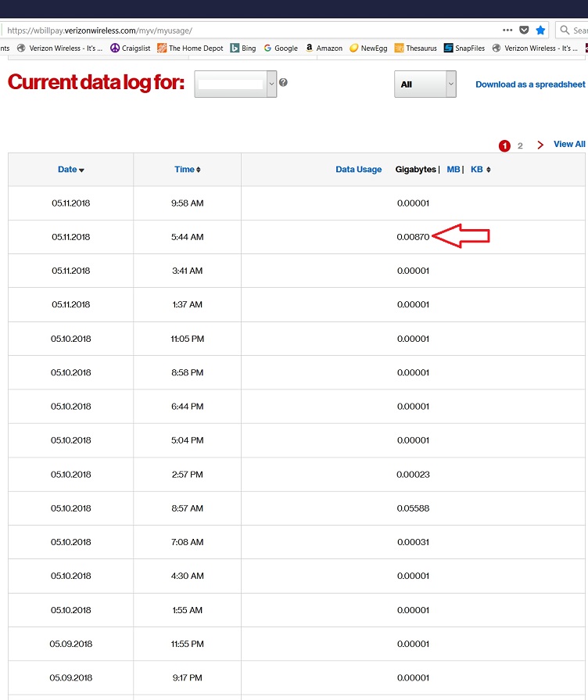
Task: Open the Amazon bookmark
Action: pos(324,48)
